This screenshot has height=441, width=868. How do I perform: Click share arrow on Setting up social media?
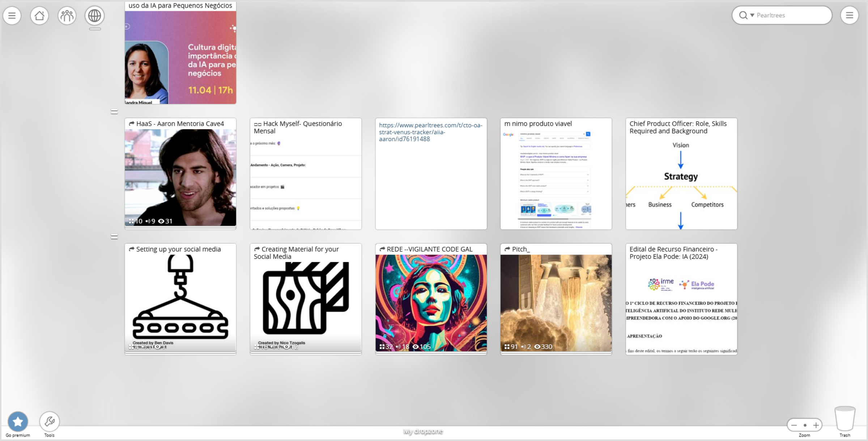click(132, 249)
